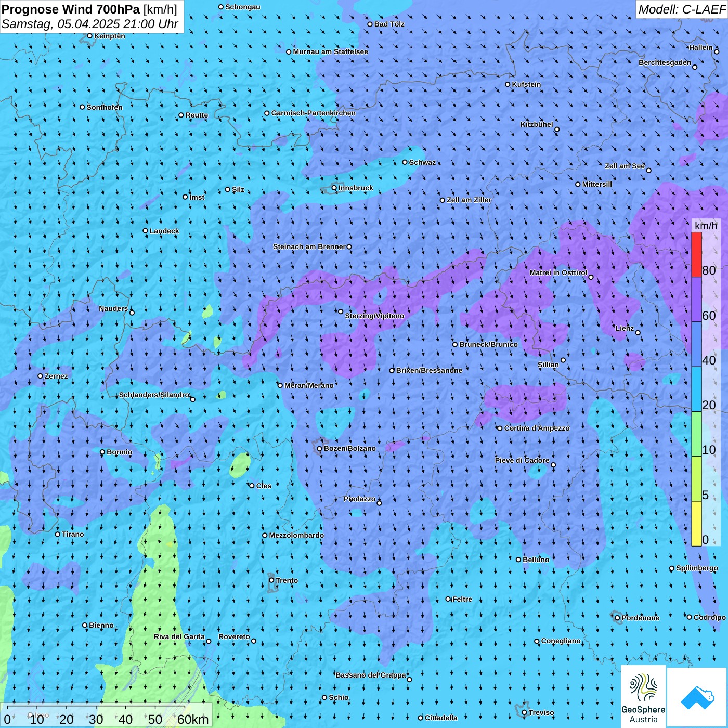728x728 pixels.
Task: Click the GeoSphere Austria logo
Action: pos(643,696)
